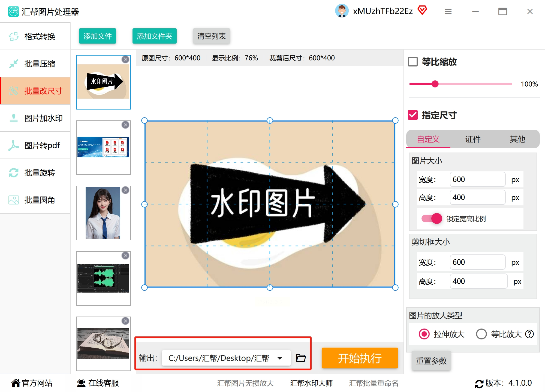
Task: Open the output folder browse icon
Action: (x=301, y=358)
